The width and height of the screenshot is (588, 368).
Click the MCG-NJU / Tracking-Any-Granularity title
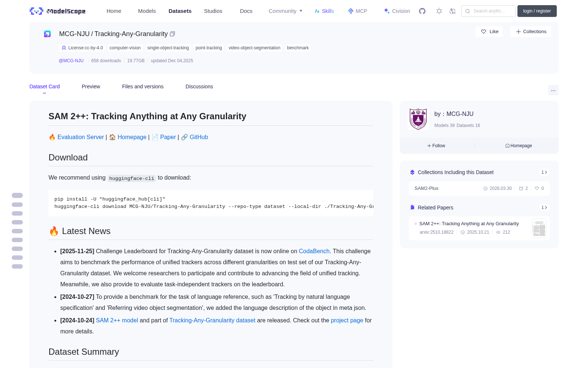point(113,34)
